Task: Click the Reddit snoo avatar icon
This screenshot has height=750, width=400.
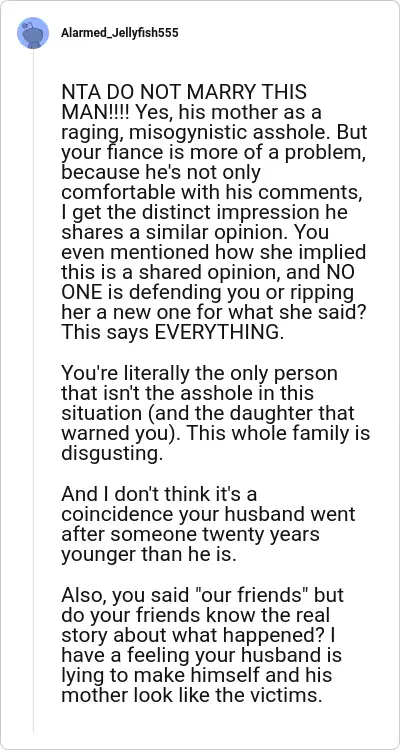Action: [33, 33]
